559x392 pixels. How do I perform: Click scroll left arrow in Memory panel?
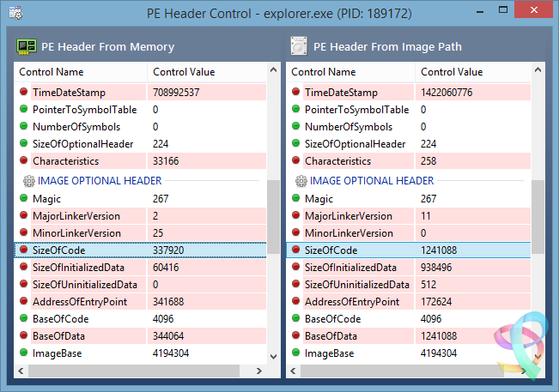coord(21,371)
